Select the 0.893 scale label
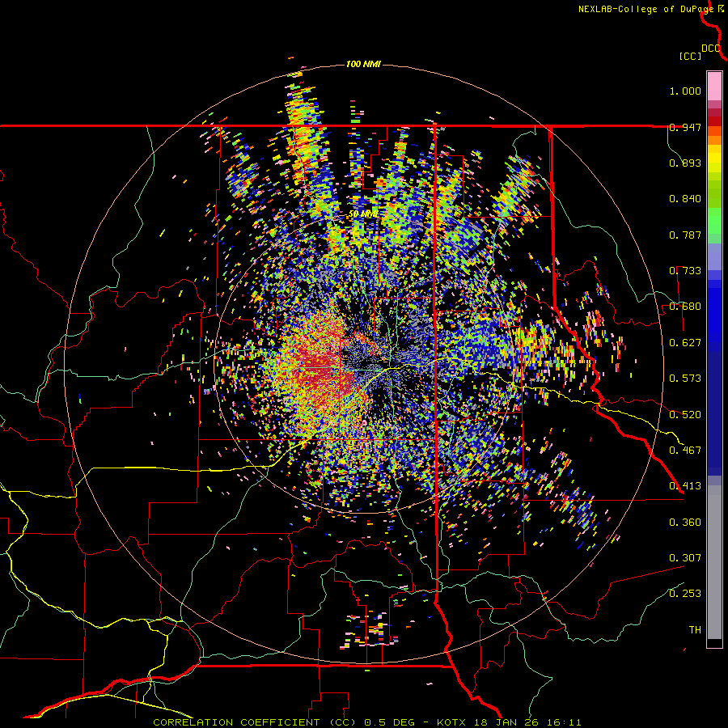 click(x=685, y=163)
